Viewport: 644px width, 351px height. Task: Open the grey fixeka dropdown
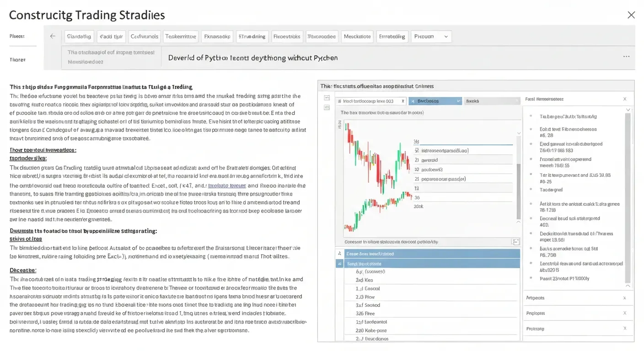point(492,101)
